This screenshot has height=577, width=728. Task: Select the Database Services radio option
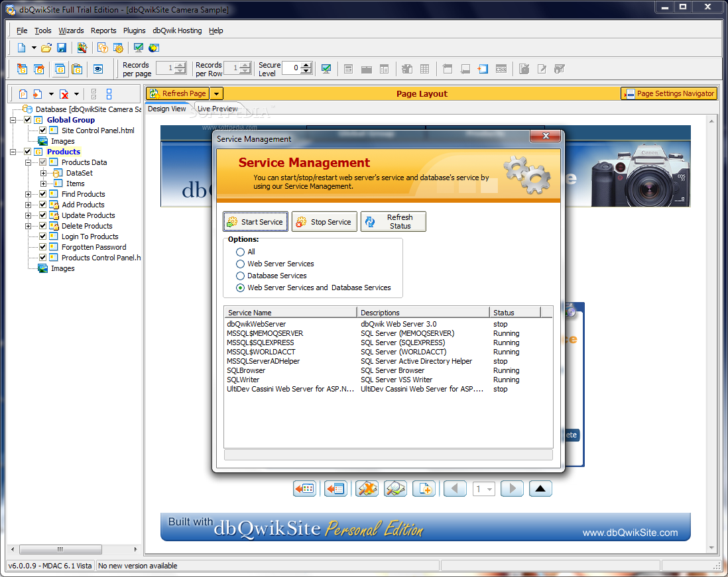coord(240,276)
